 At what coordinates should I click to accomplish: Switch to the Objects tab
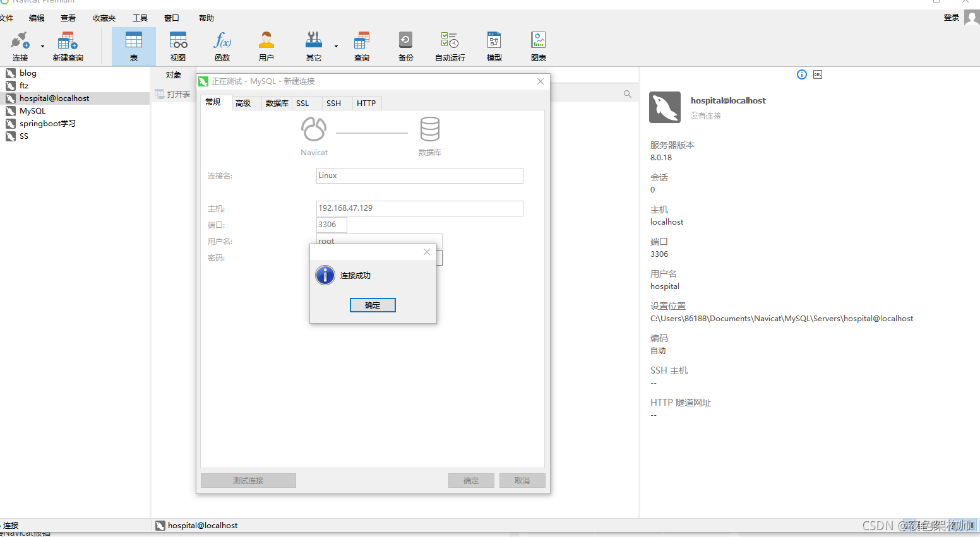[174, 75]
